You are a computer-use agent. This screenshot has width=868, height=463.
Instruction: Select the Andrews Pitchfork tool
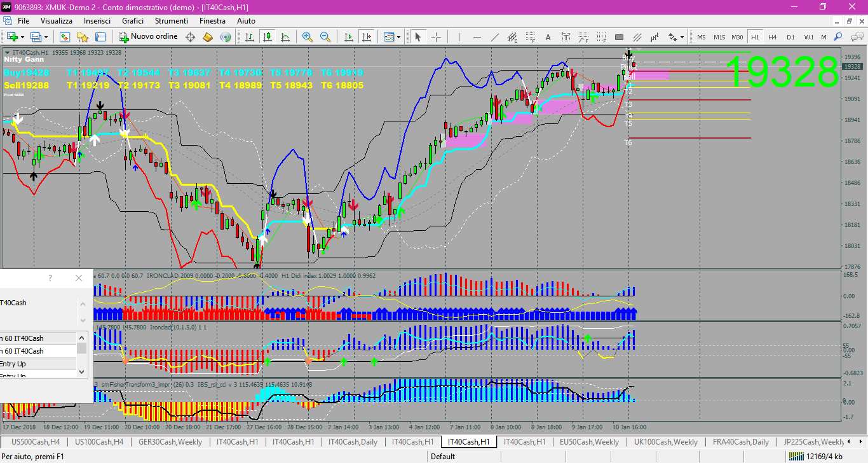click(654, 37)
